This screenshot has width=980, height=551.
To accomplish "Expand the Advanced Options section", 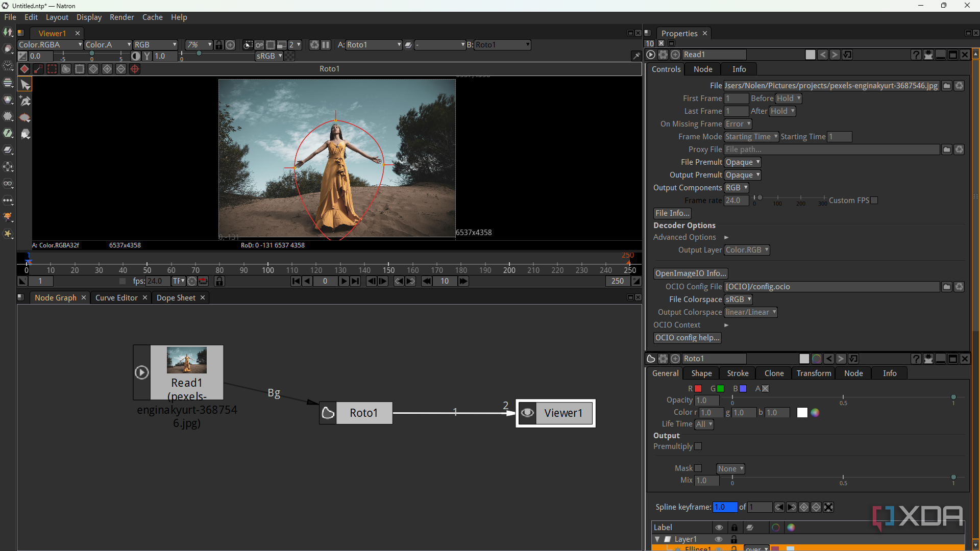I will click(726, 237).
